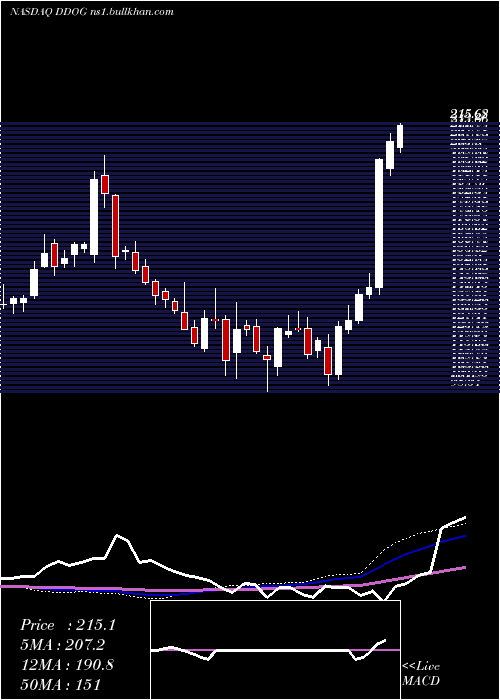Click the 215.68 top price label
Viewport: 500px width, 700px height.
(469, 114)
